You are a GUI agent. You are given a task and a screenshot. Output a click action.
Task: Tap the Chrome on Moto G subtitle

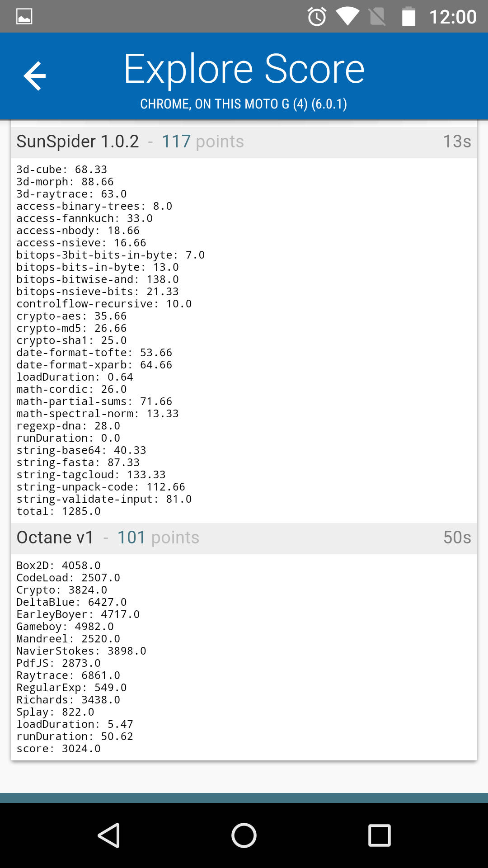point(244,104)
